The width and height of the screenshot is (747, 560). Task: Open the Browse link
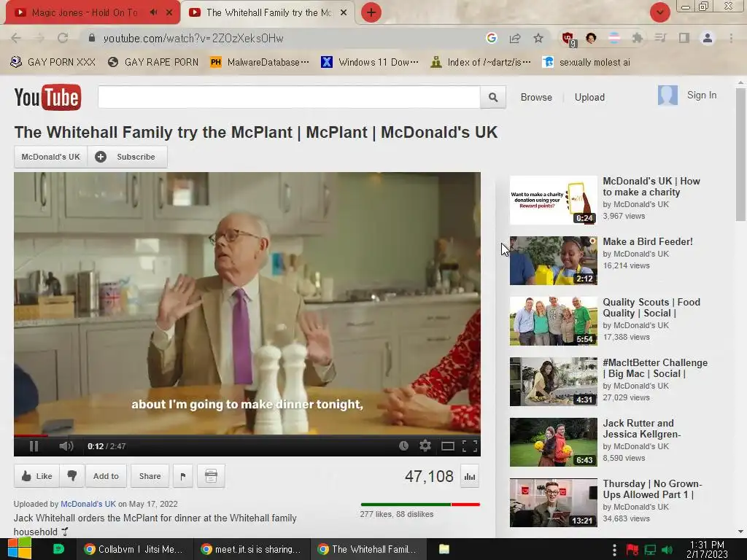[x=536, y=97]
